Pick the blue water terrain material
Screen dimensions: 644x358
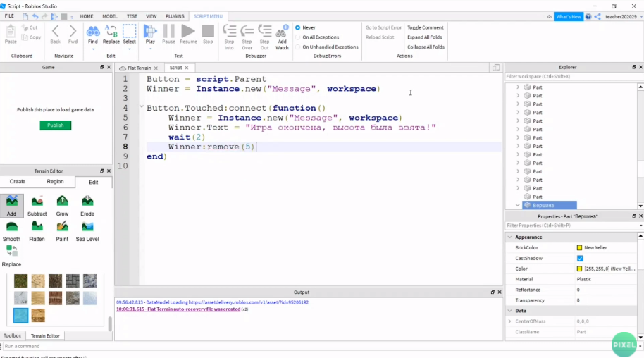(20, 315)
